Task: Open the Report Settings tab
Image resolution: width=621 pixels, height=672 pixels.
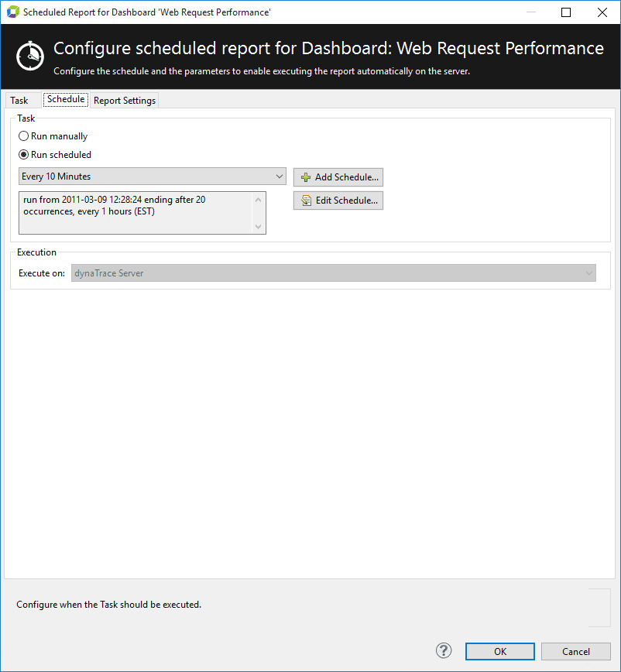Action: 125,101
